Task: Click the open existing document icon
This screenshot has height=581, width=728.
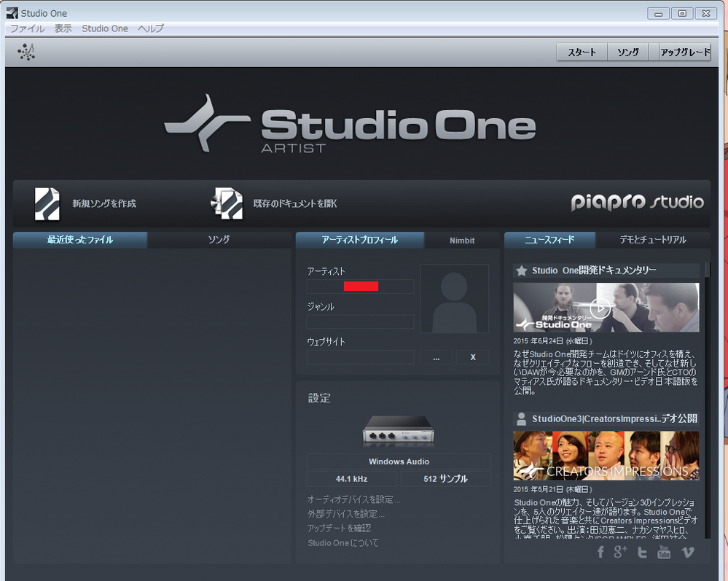Action: coord(227,203)
